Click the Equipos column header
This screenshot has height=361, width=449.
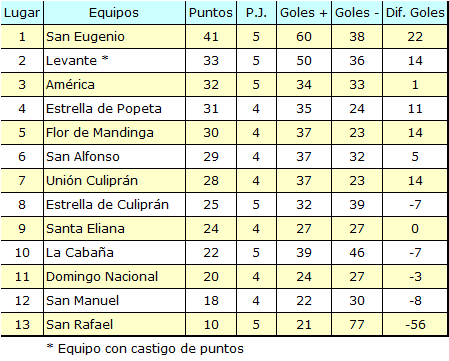click(x=114, y=13)
